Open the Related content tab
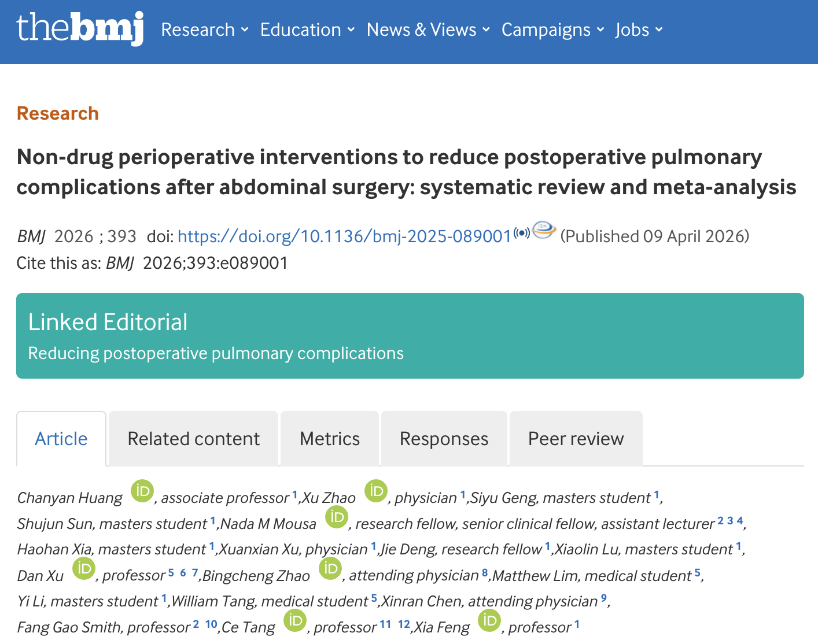Image resolution: width=818 pixels, height=644 pixels. click(x=193, y=439)
